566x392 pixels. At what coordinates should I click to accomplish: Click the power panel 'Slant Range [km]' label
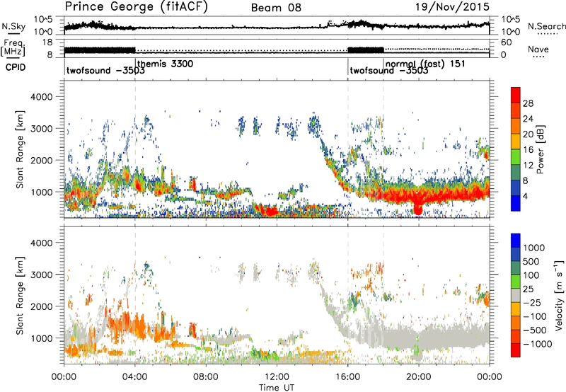[20, 149]
